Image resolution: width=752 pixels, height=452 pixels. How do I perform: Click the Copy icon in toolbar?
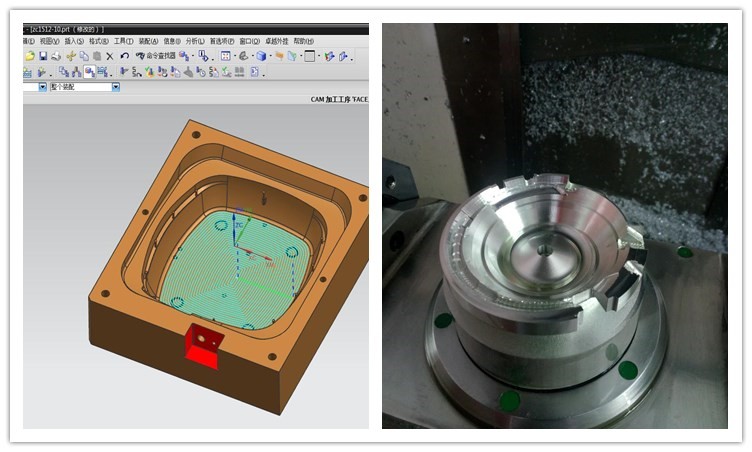click(x=83, y=57)
